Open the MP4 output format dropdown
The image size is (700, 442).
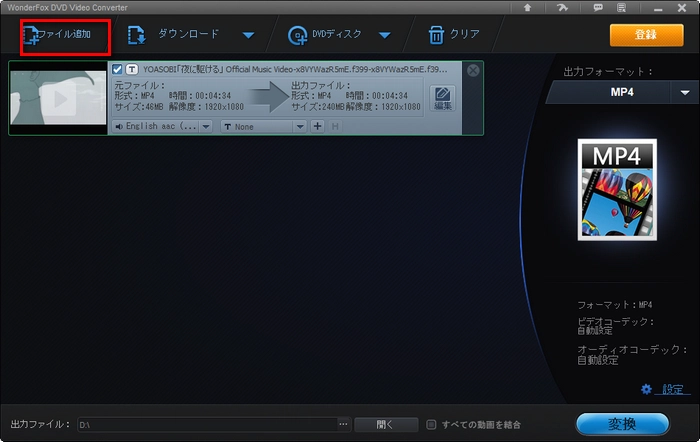[x=685, y=92]
